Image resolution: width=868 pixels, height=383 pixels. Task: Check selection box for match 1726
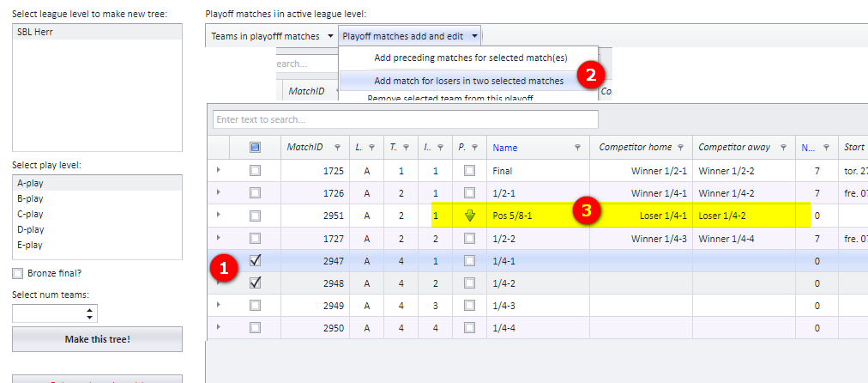(256, 193)
